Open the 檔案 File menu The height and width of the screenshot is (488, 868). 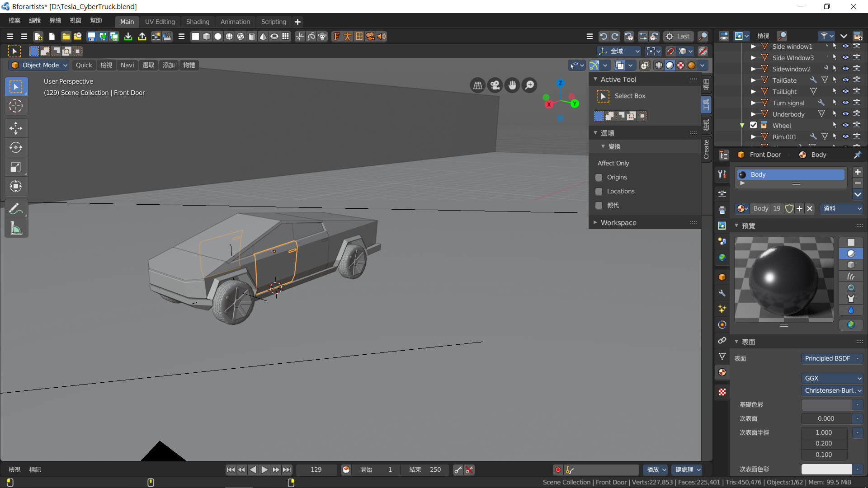14,20
